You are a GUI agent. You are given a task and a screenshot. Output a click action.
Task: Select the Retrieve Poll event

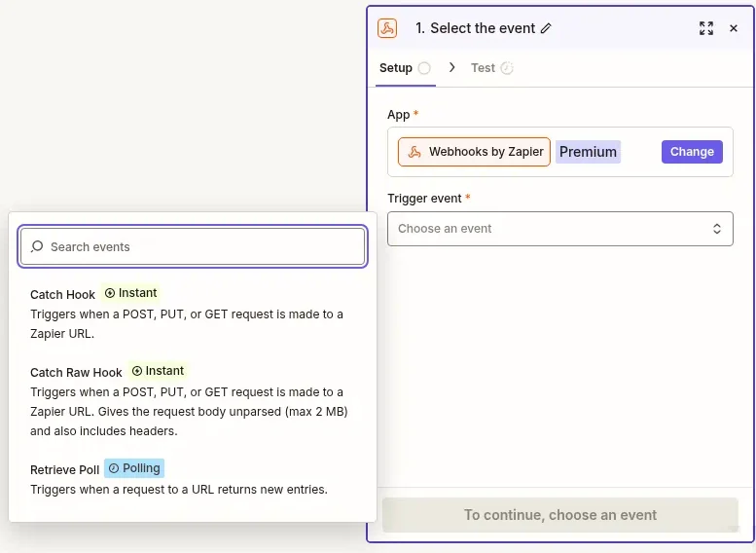[x=193, y=478]
